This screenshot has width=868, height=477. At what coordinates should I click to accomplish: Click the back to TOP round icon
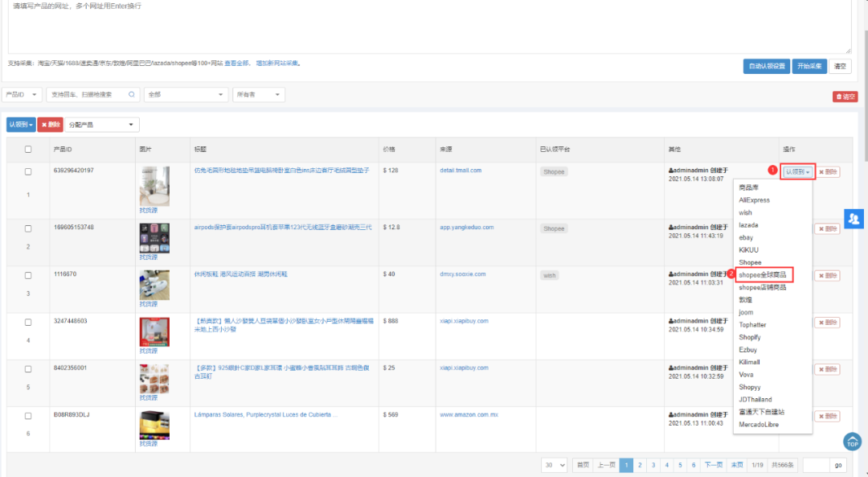[x=852, y=442]
